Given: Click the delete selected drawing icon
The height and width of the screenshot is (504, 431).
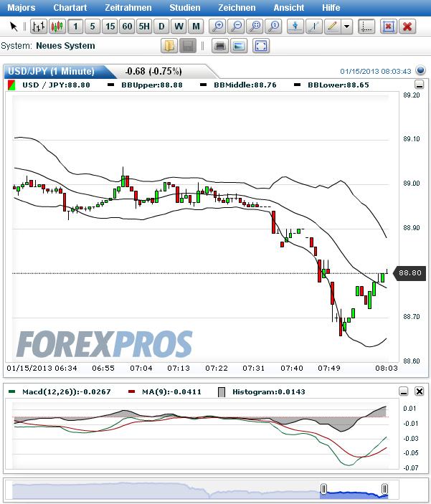Looking at the screenshot, I should coord(389,27).
